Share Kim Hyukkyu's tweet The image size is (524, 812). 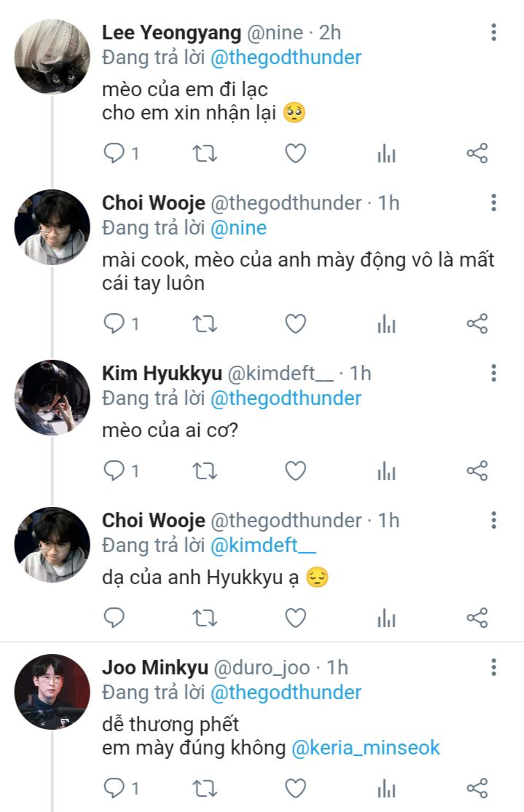pyautogui.click(x=477, y=470)
